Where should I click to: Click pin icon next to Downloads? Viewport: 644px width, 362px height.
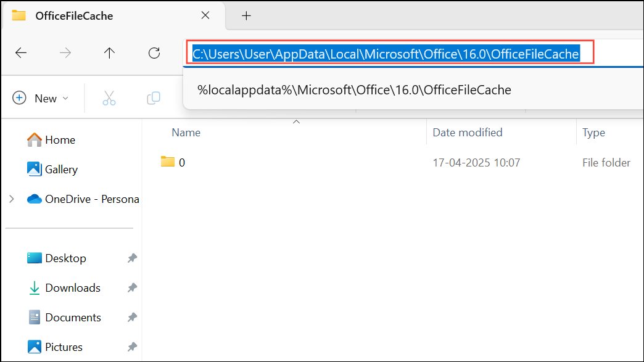132,288
